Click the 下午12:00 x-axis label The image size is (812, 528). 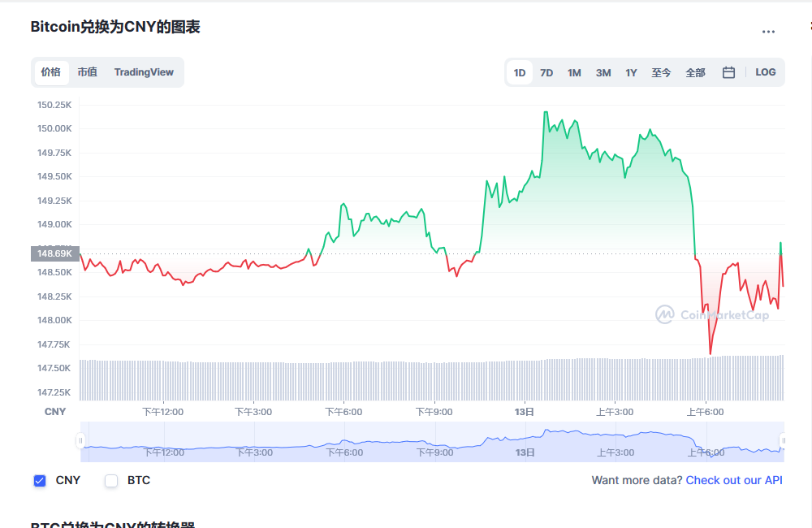[x=163, y=412]
